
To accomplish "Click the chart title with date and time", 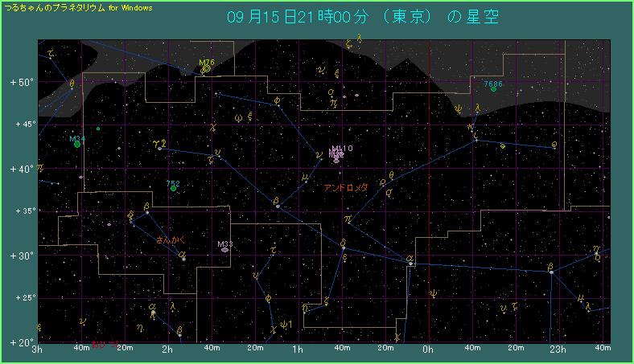I will [x=362, y=17].
